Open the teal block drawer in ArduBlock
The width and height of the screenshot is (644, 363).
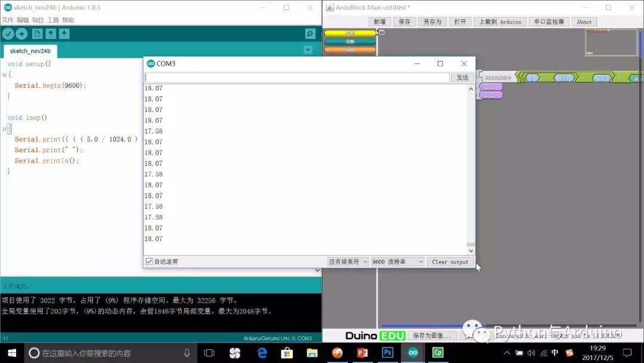[350, 42]
